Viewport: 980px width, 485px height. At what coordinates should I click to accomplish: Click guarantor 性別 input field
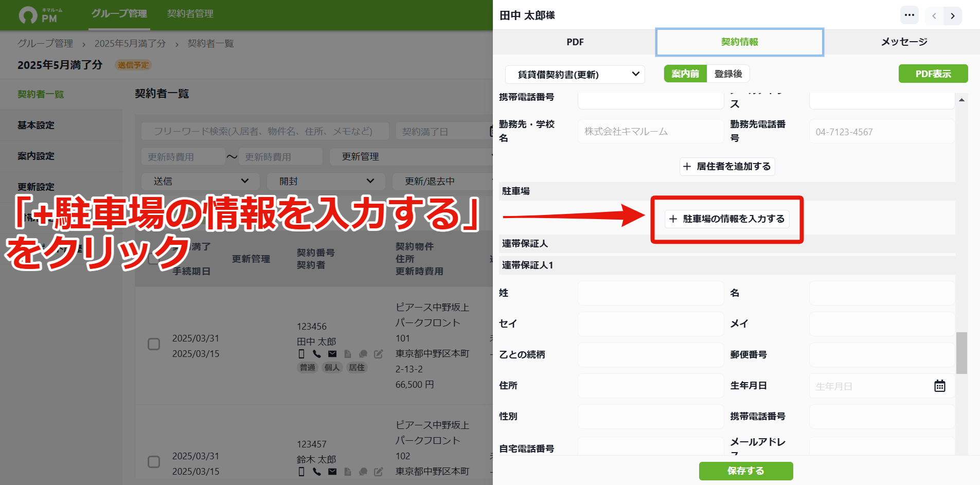tap(651, 417)
